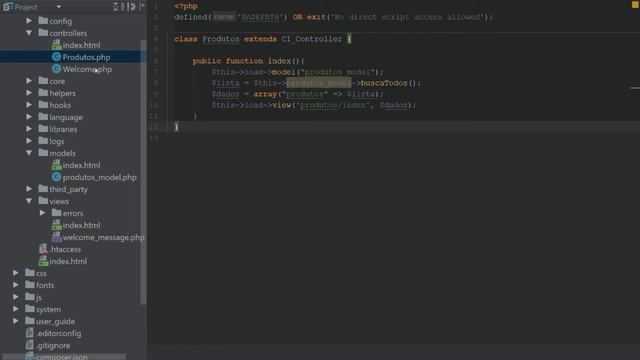Select Produtos.php in the project tree
The width and height of the screenshot is (640, 360).
coord(87,57)
